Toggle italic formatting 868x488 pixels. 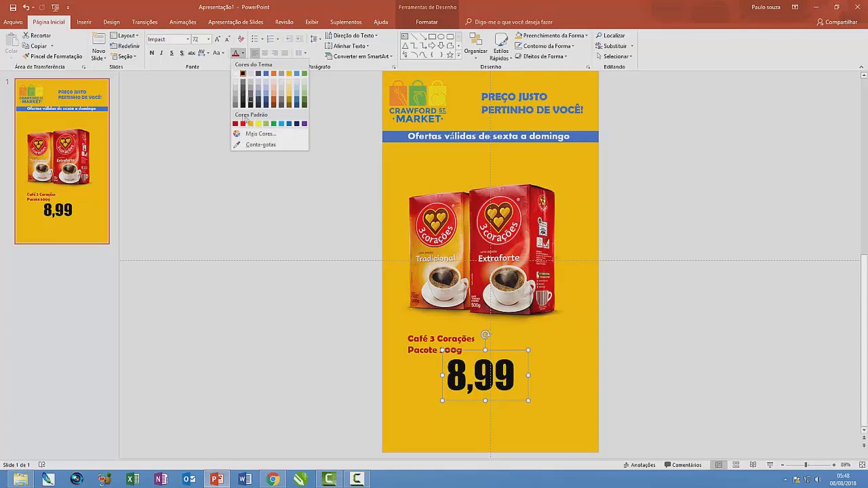tap(161, 53)
